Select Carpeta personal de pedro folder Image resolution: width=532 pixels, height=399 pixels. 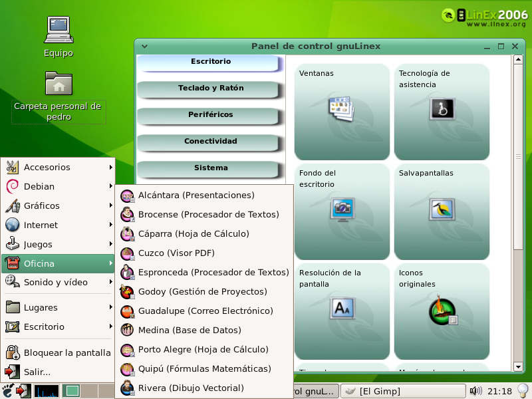(x=59, y=84)
